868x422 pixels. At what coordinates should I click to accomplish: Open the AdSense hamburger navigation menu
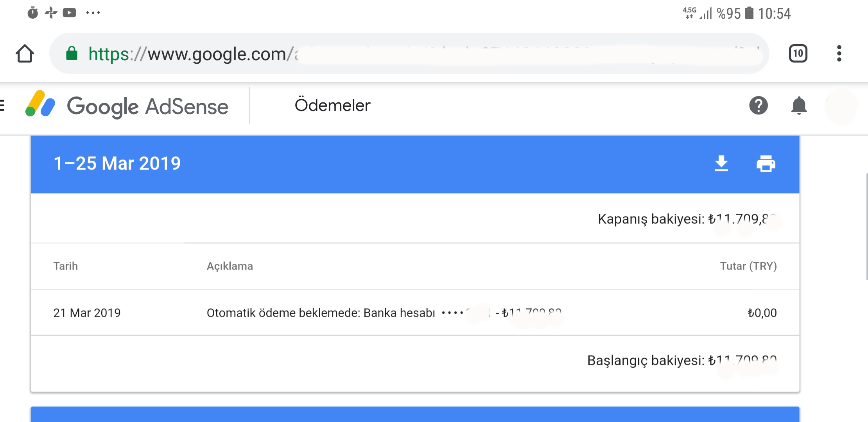[2, 105]
